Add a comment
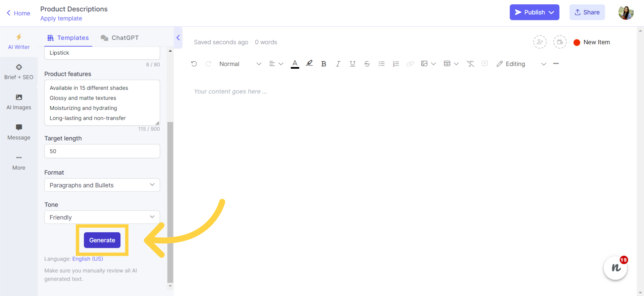Viewport: 644px width, 296px height. (485, 64)
